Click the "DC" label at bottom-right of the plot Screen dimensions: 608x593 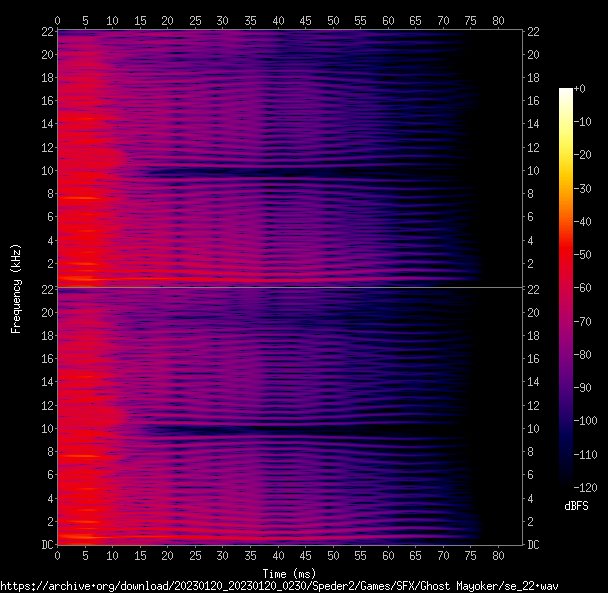coord(534,545)
